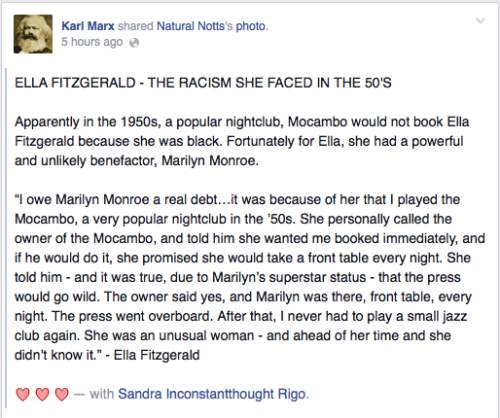The height and width of the screenshot is (418, 500).
Task: Click the ELLA FITZGERALD post headline
Action: point(203,83)
